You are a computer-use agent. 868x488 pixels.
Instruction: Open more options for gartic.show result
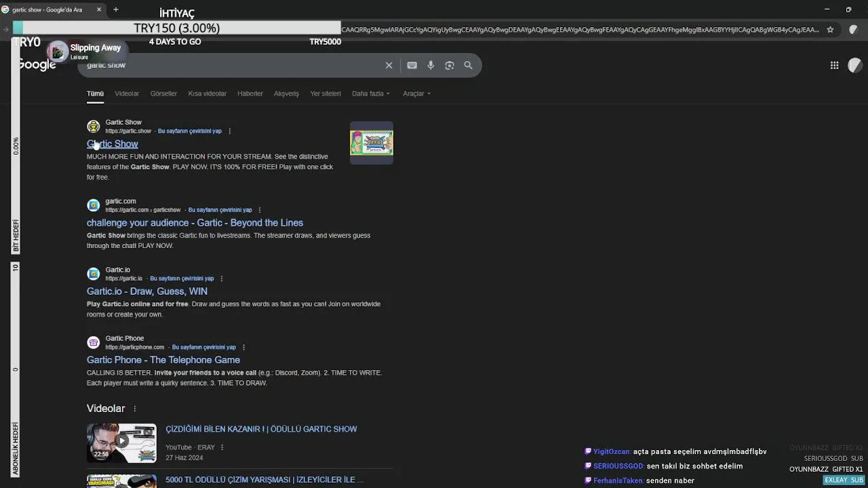229,131
